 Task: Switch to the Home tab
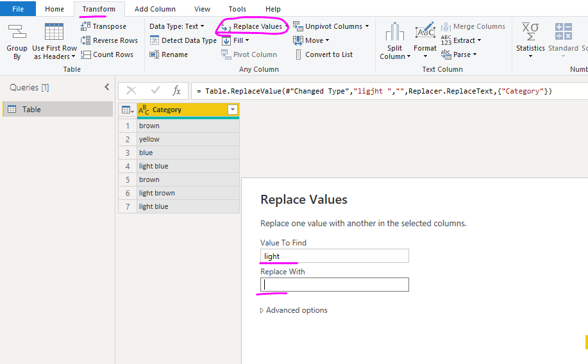[x=55, y=9]
